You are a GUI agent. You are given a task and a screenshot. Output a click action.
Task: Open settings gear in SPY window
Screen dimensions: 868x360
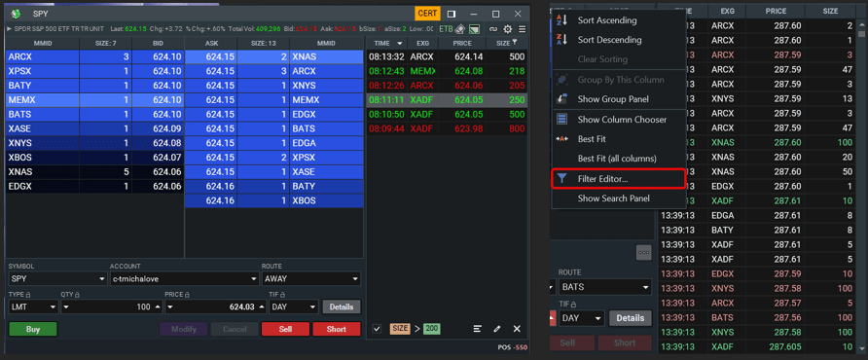tap(507, 29)
